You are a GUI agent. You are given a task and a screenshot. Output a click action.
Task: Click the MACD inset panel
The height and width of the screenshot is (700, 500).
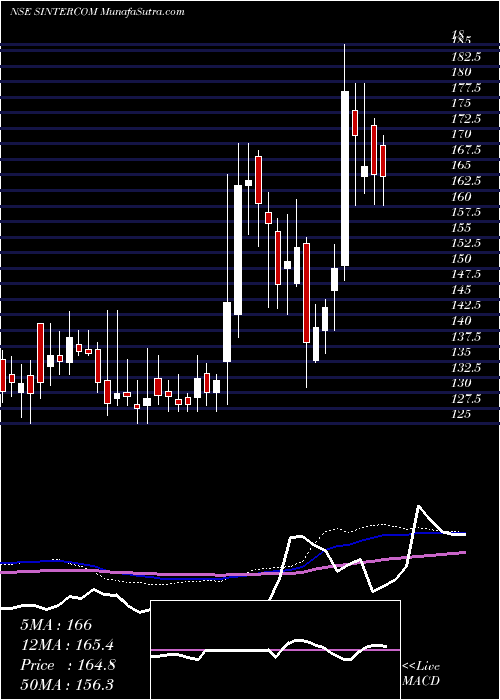(x=275, y=650)
